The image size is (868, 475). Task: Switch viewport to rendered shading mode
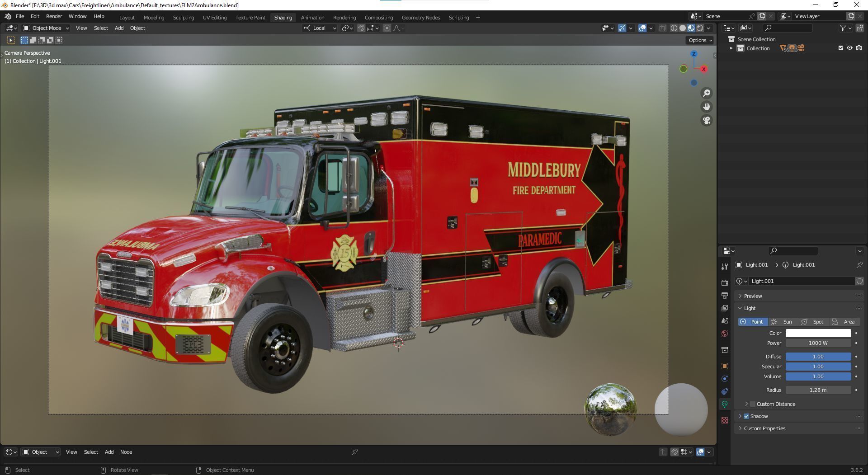coord(700,28)
